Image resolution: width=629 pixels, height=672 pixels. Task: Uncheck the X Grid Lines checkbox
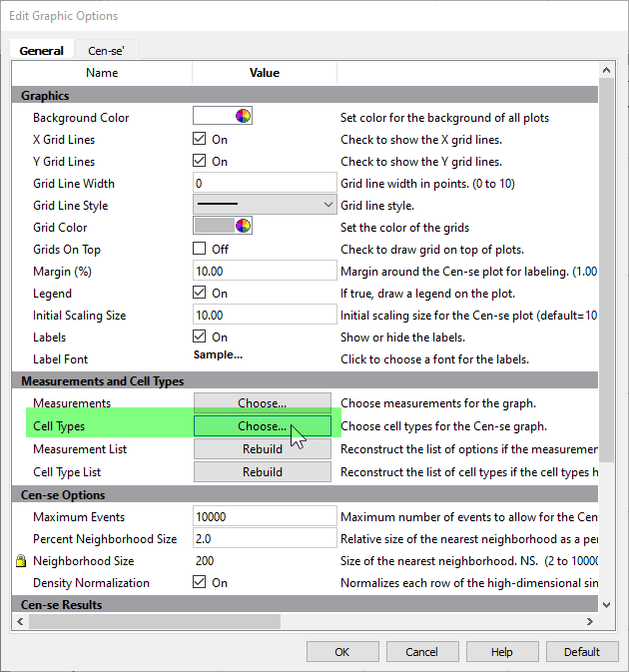(x=200, y=139)
